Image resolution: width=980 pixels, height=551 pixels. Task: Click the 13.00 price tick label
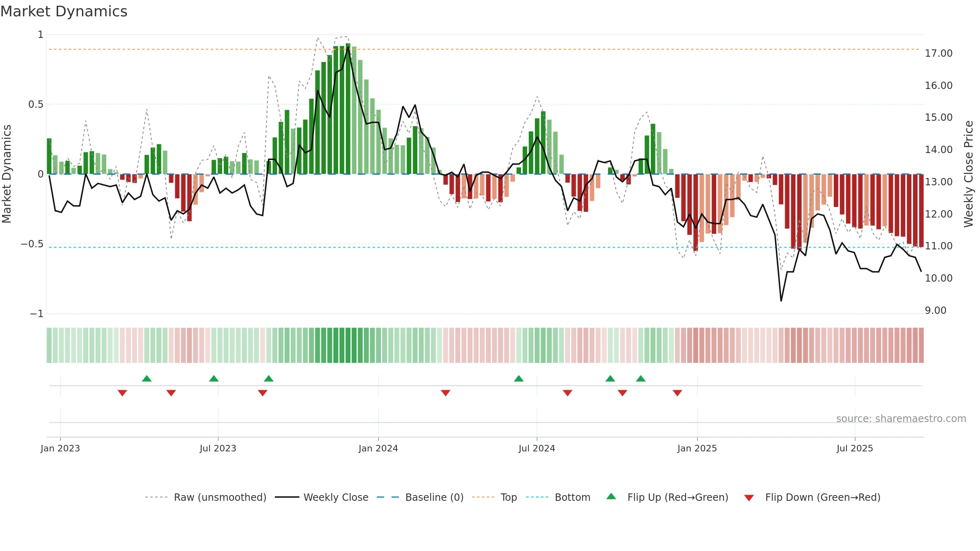pyautogui.click(x=939, y=182)
